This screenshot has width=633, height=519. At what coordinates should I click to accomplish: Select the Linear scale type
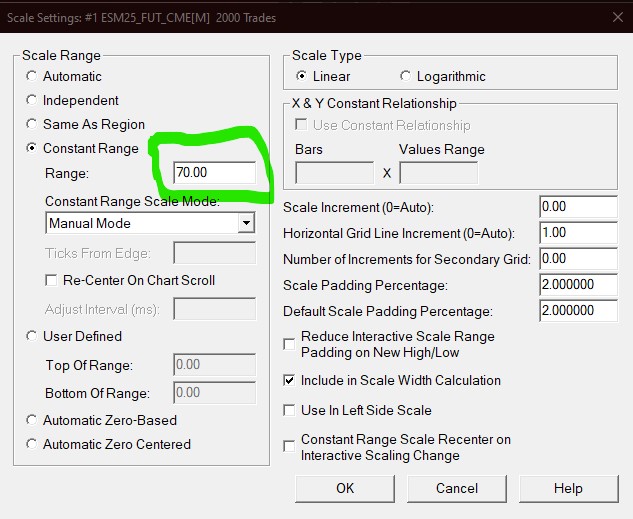pos(302,76)
